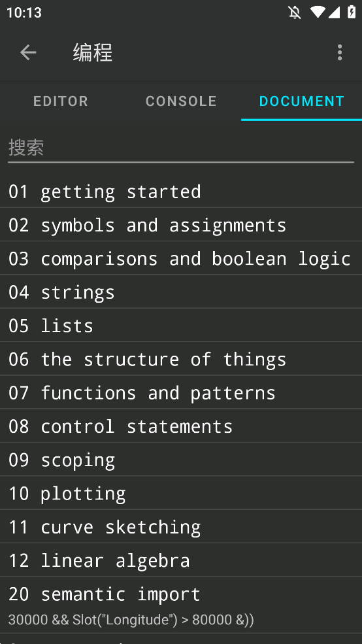Open 01 getting started document
The height and width of the screenshot is (644, 362).
pos(181,192)
